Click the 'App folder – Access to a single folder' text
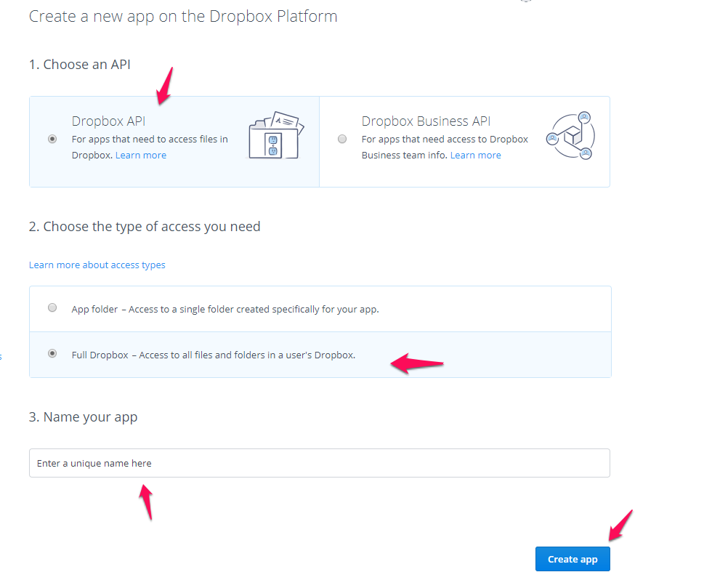The width and height of the screenshot is (712, 588). click(x=225, y=310)
